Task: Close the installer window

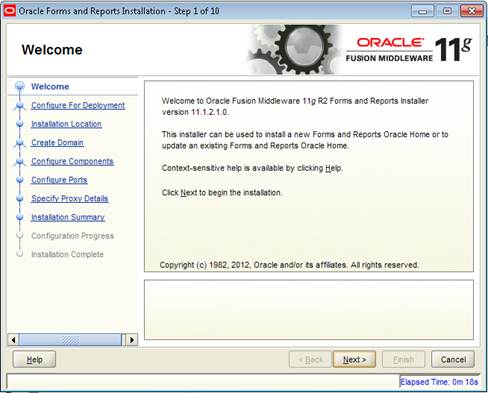Action: pos(472,11)
